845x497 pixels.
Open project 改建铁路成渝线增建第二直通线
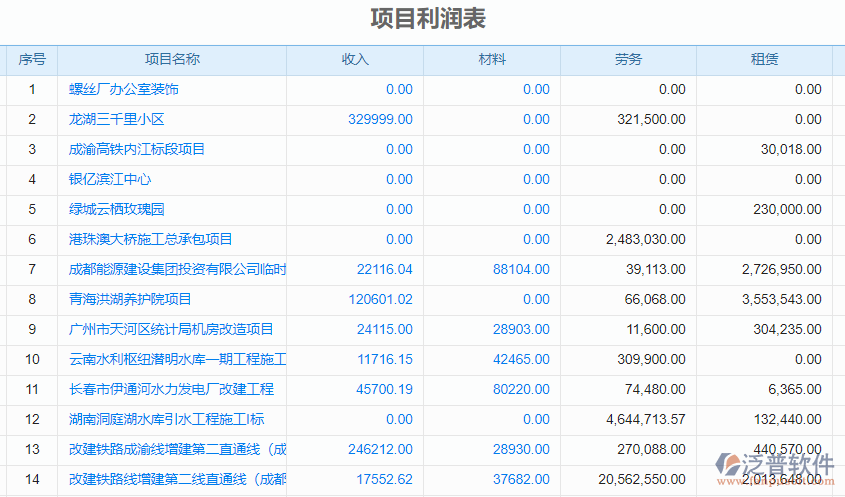point(177,450)
